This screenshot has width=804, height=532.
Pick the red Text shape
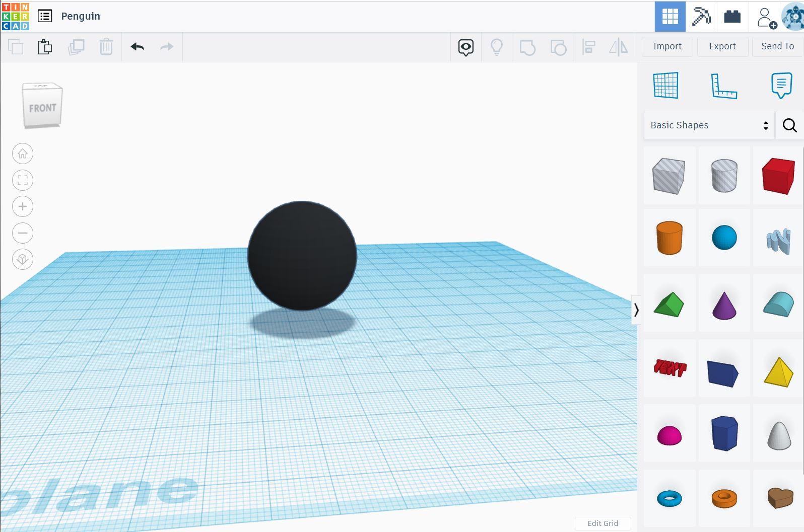click(669, 368)
